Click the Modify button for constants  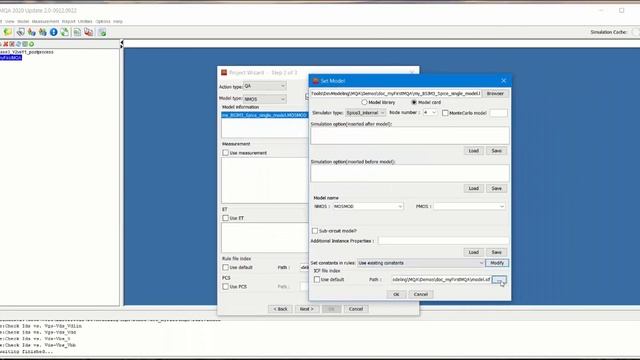coord(497,263)
